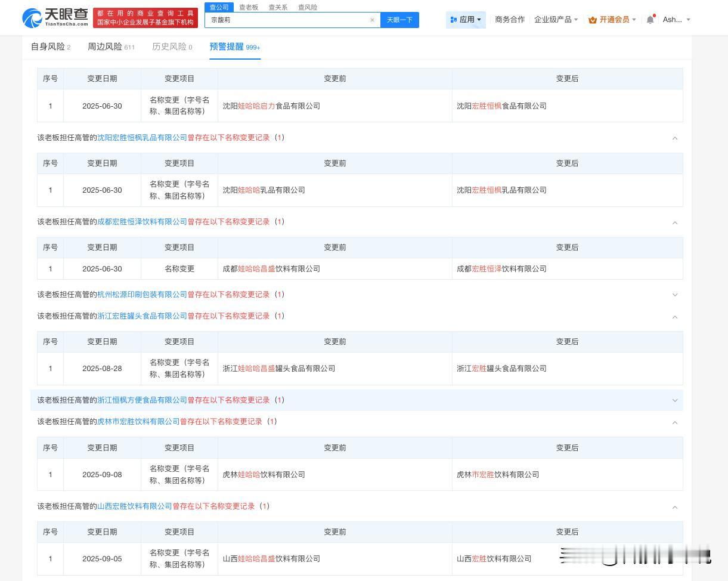728x581 pixels.
Task: Open the 应用 apps menu
Action: (x=466, y=20)
